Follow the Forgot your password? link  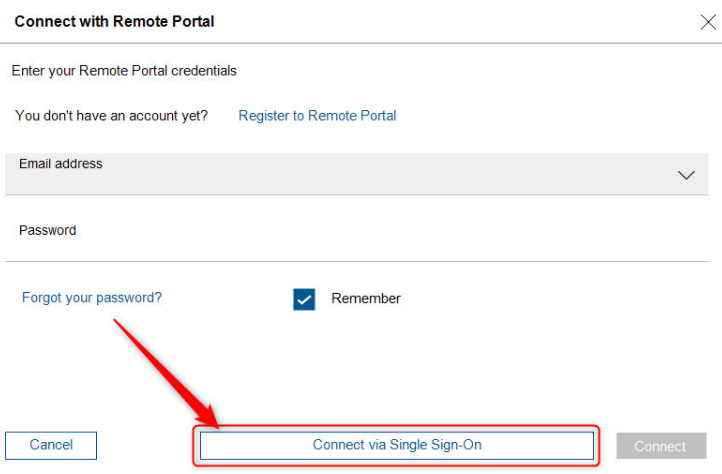pyautogui.click(x=92, y=298)
